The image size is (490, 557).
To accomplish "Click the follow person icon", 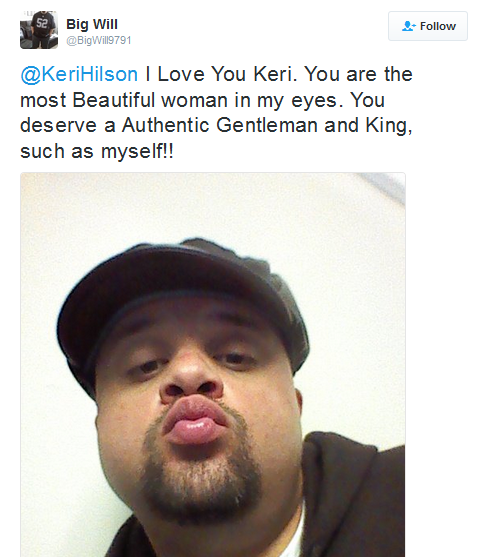I will pyautogui.click(x=409, y=26).
